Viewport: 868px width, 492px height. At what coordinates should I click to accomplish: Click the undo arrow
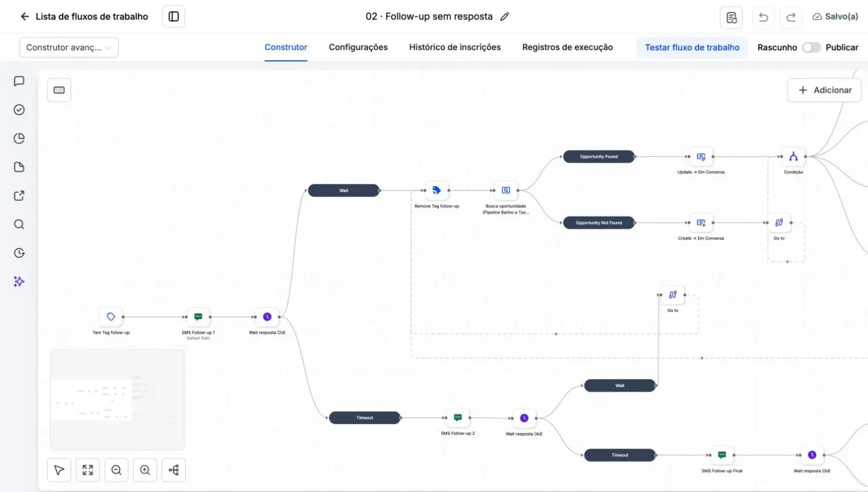tap(763, 17)
